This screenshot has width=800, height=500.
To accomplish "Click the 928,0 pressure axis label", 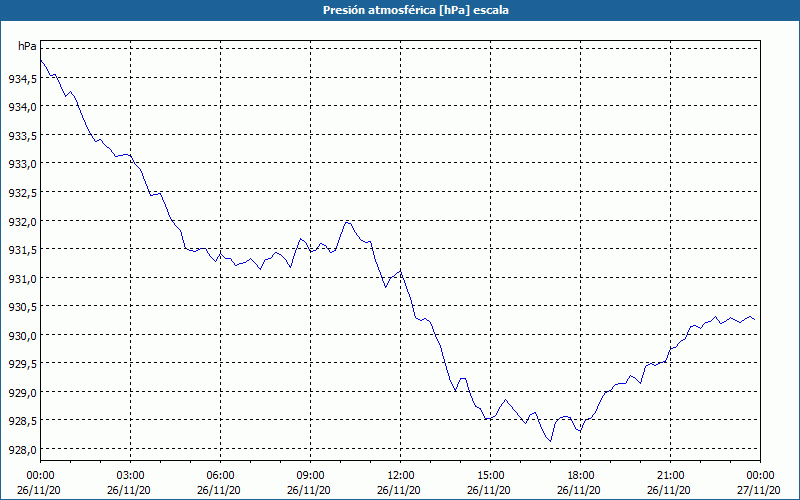I will click(23, 450).
